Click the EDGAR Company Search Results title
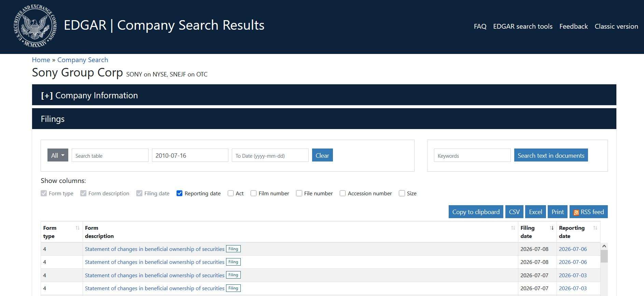 coord(164,25)
